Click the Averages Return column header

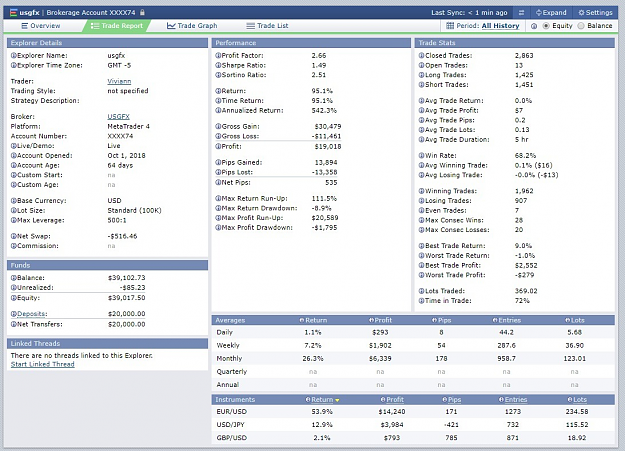coord(316,320)
